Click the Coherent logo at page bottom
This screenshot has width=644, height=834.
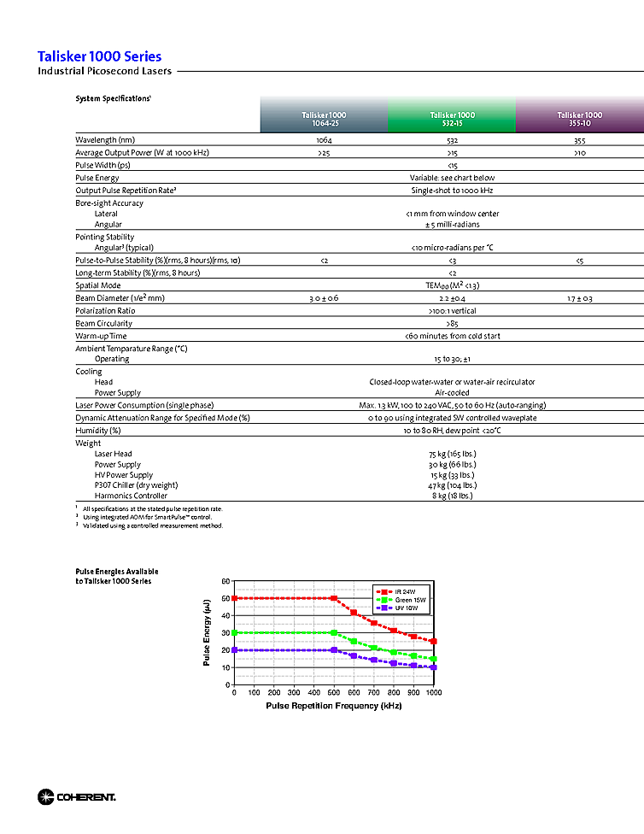pyautogui.click(x=77, y=797)
